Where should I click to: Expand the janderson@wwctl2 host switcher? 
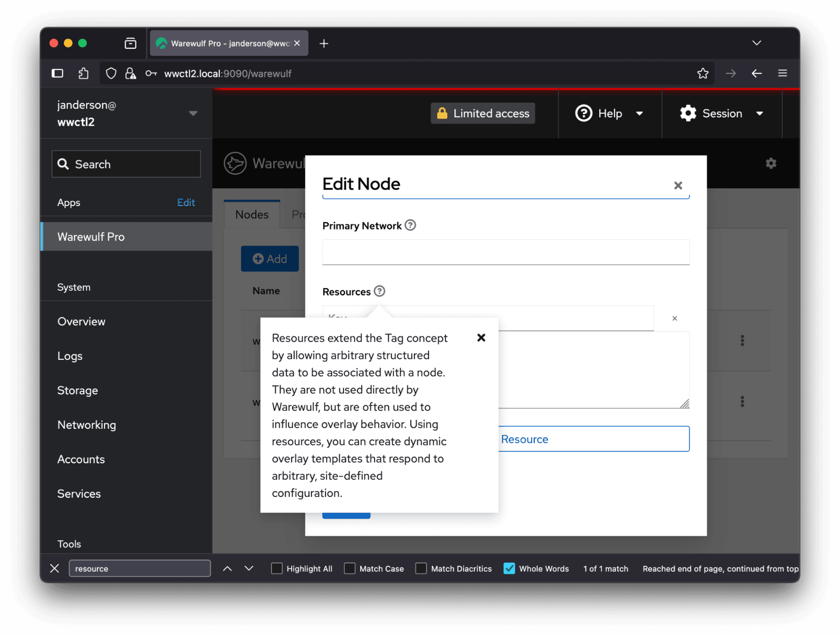coord(193,113)
